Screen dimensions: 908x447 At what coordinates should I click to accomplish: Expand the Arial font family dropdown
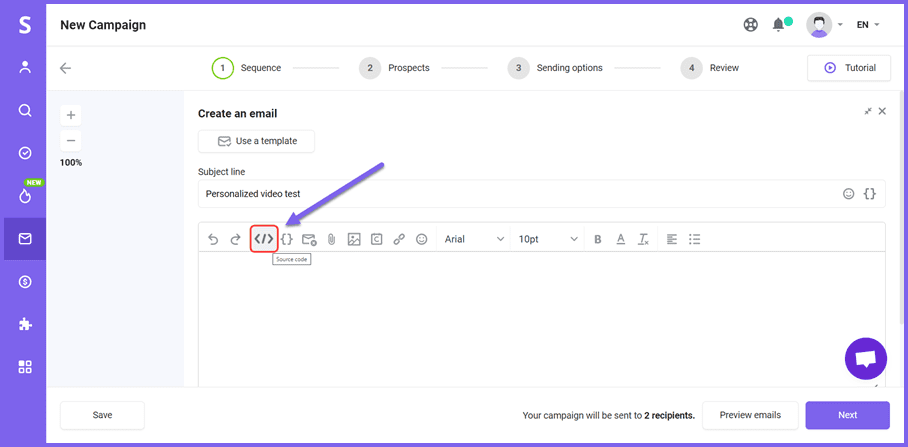click(474, 239)
